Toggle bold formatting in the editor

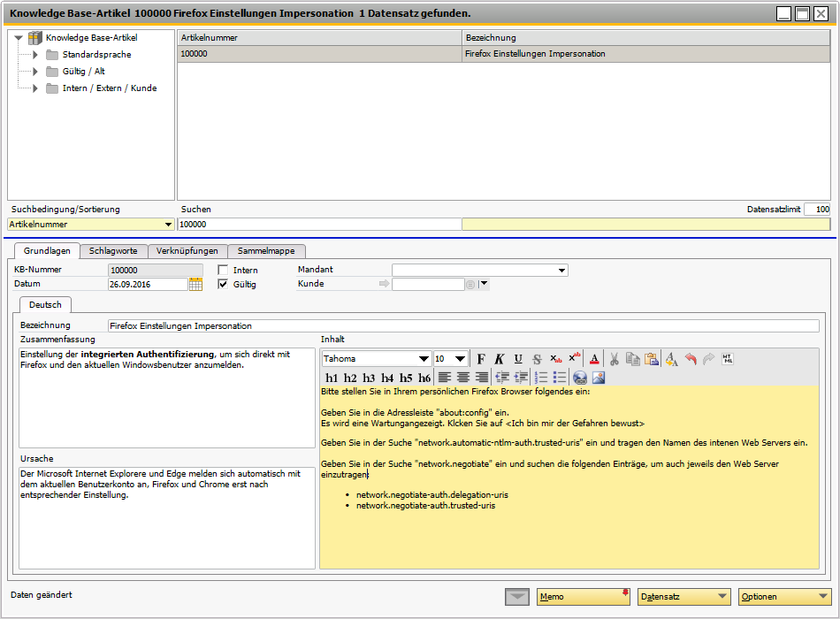tap(481, 358)
